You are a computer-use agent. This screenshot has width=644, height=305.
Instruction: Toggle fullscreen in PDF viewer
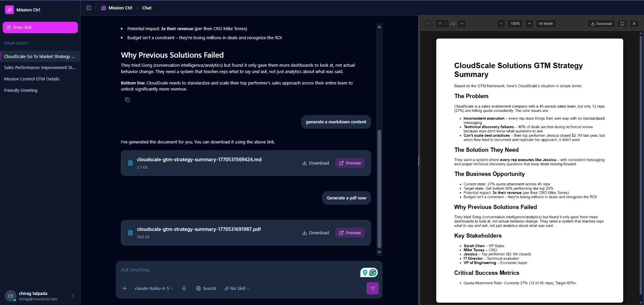(x=622, y=24)
